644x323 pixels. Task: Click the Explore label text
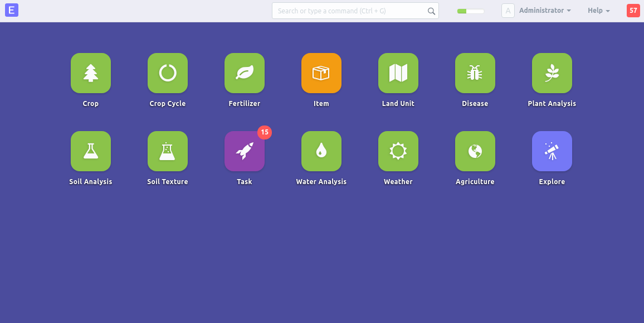pos(552,182)
